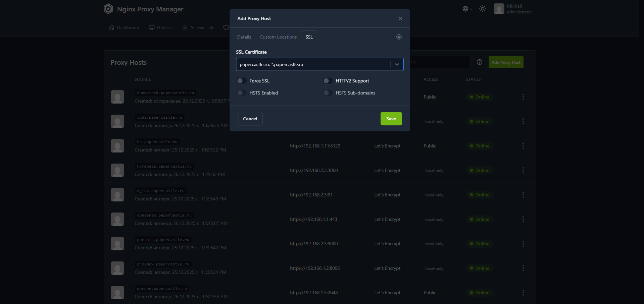This screenshot has height=304, width=644.
Task: Expand the SSL Certificate dropdown arrow
Action: (397, 64)
